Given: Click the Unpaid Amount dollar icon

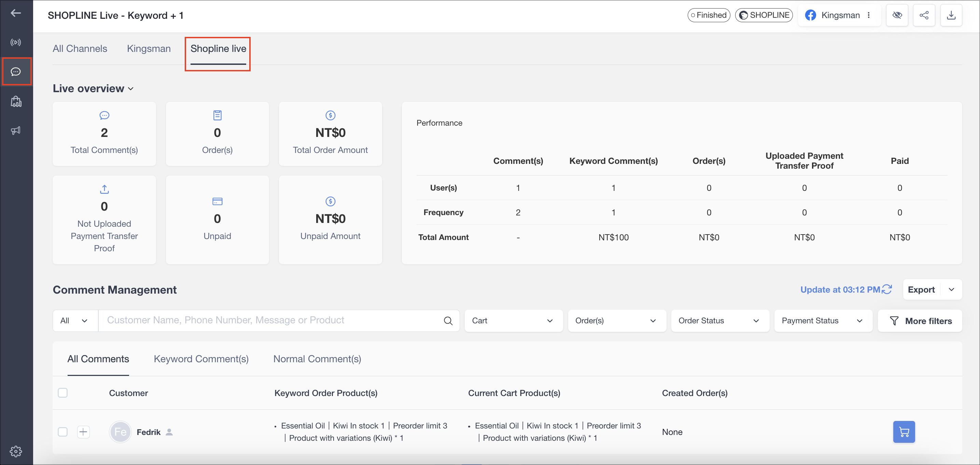Looking at the screenshot, I should pos(330,201).
